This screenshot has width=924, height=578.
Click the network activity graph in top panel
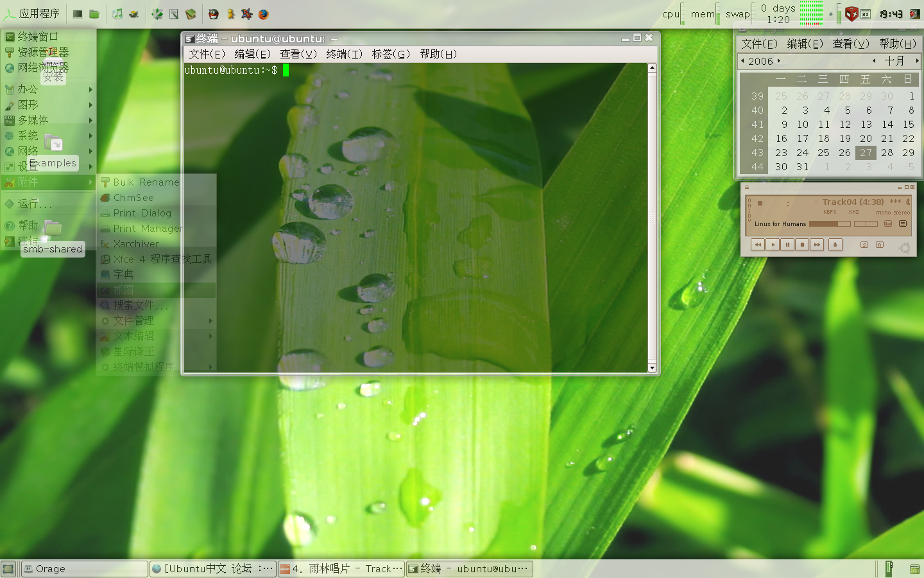tap(811, 13)
